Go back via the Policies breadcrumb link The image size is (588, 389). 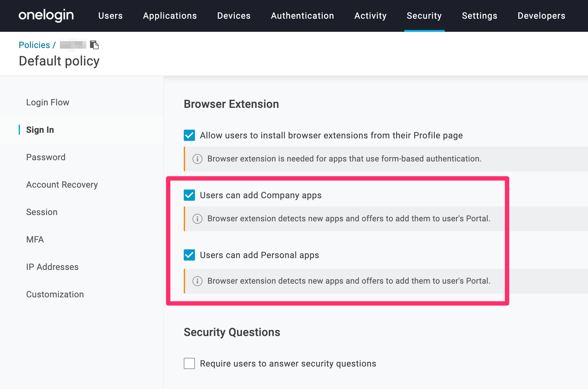coord(34,45)
